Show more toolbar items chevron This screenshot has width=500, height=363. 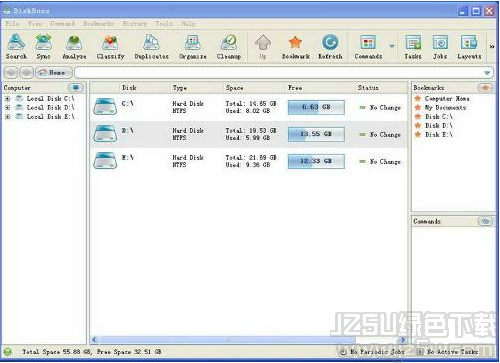tap(492, 47)
